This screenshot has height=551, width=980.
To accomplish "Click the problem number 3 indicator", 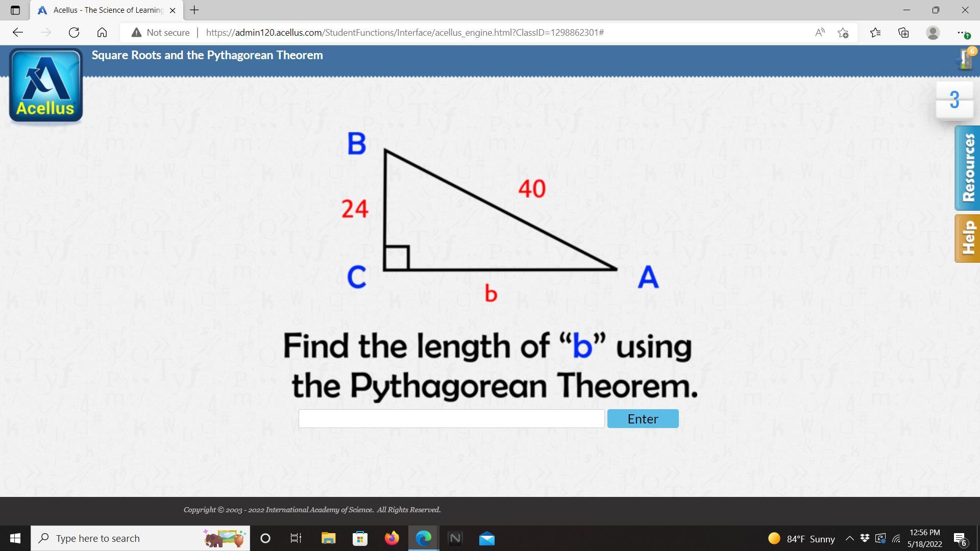I will (x=954, y=100).
